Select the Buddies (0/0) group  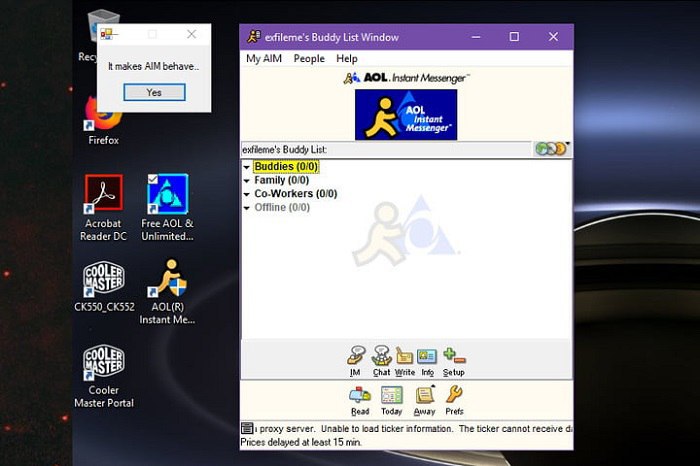[286, 166]
